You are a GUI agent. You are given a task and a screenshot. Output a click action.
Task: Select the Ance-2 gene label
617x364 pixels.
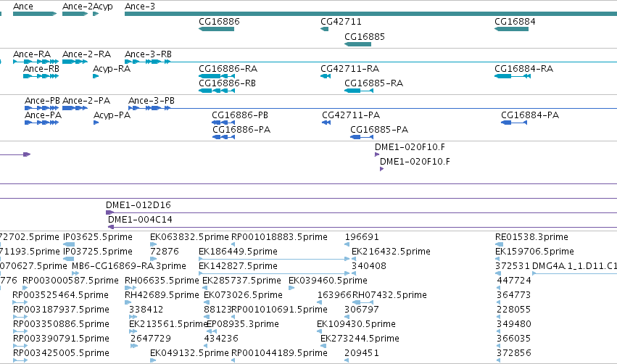(x=77, y=7)
